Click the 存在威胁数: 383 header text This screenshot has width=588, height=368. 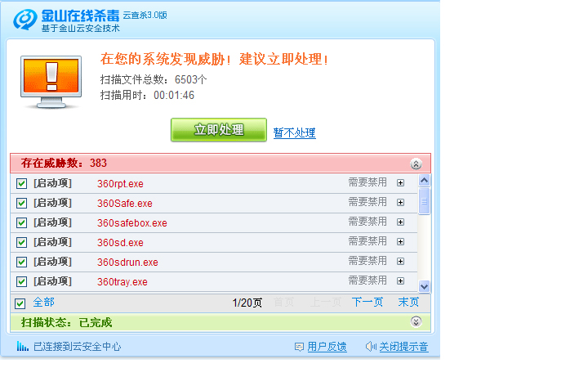tap(64, 163)
